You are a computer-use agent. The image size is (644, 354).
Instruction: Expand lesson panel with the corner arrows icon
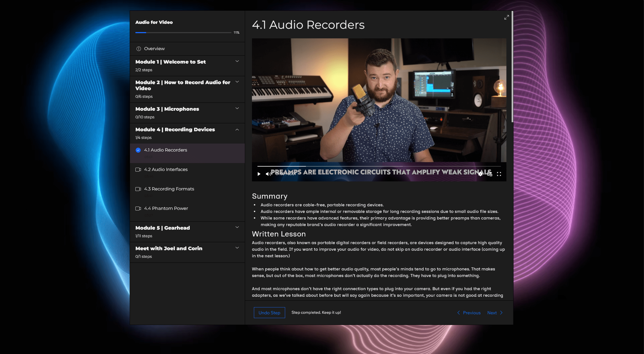click(506, 17)
